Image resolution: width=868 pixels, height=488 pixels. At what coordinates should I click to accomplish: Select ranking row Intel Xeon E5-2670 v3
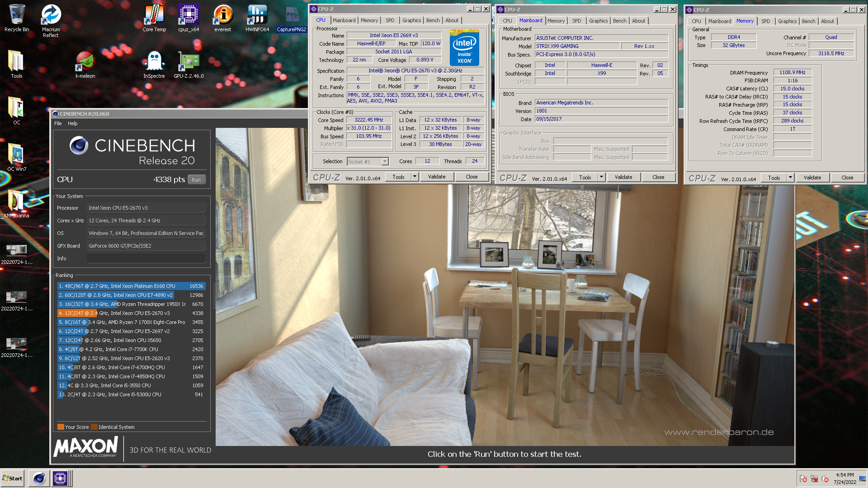point(131,313)
